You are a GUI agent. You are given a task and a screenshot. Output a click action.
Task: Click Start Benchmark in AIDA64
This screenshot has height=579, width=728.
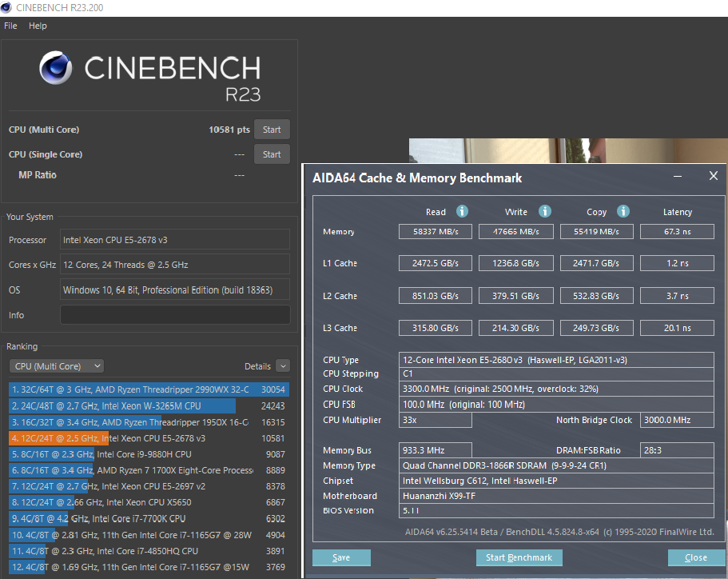pos(519,557)
